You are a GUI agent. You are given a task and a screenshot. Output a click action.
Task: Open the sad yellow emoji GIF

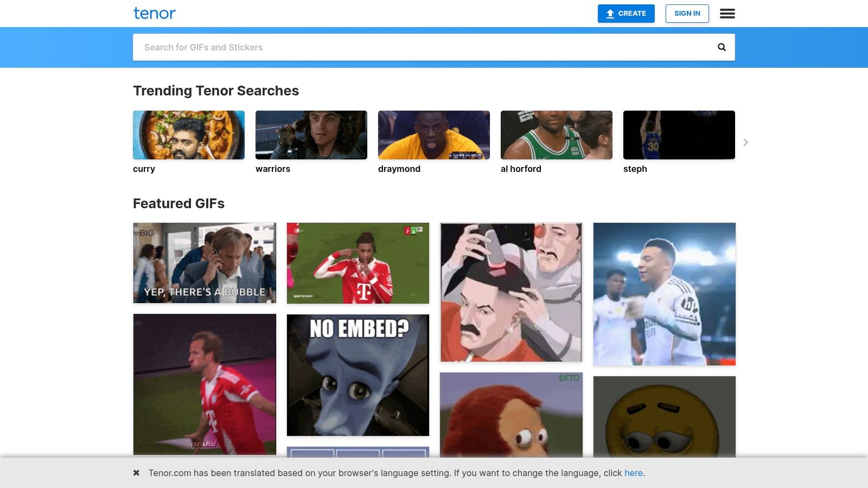665,416
